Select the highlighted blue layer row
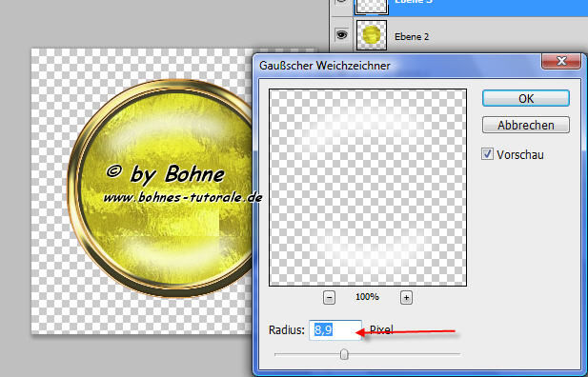The image size is (588, 377). click(458, 8)
